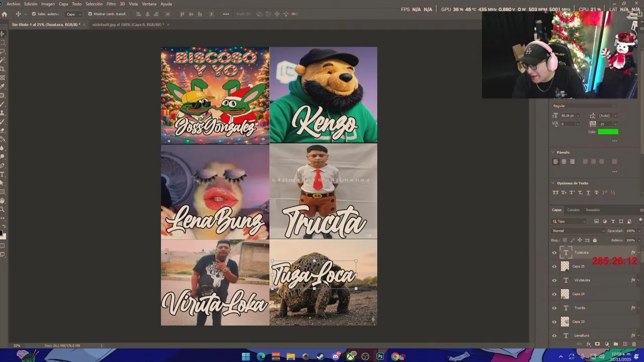Open the Capa auto-select dropdown
644x362 pixels.
coord(73,14)
